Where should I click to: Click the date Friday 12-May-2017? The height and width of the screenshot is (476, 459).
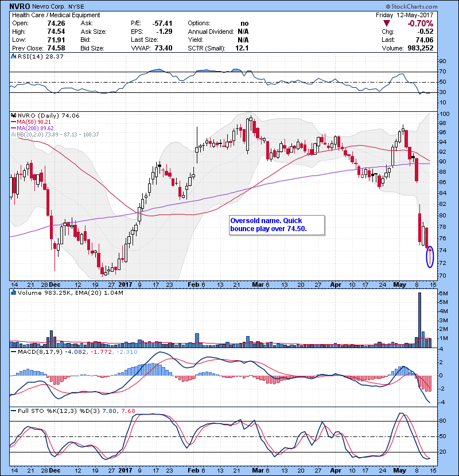pos(404,15)
